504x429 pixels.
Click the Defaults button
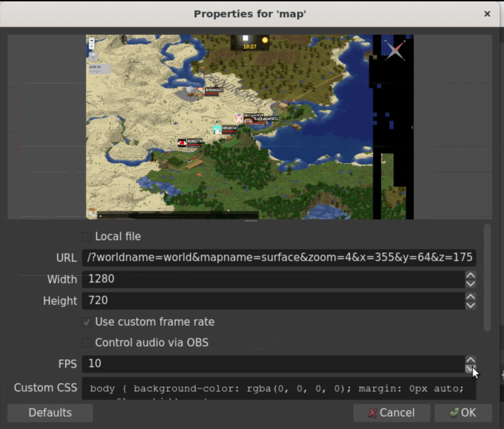click(x=50, y=413)
